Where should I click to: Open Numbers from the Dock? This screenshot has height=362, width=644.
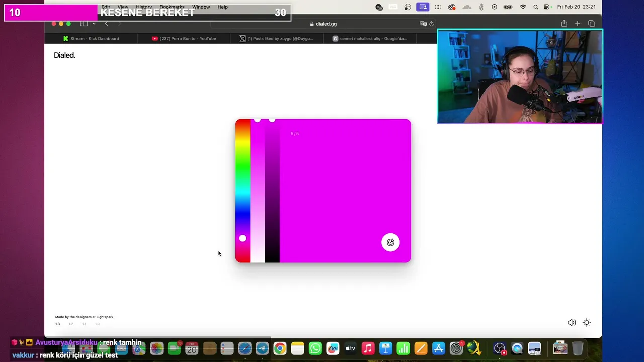pyautogui.click(x=403, y=348)
